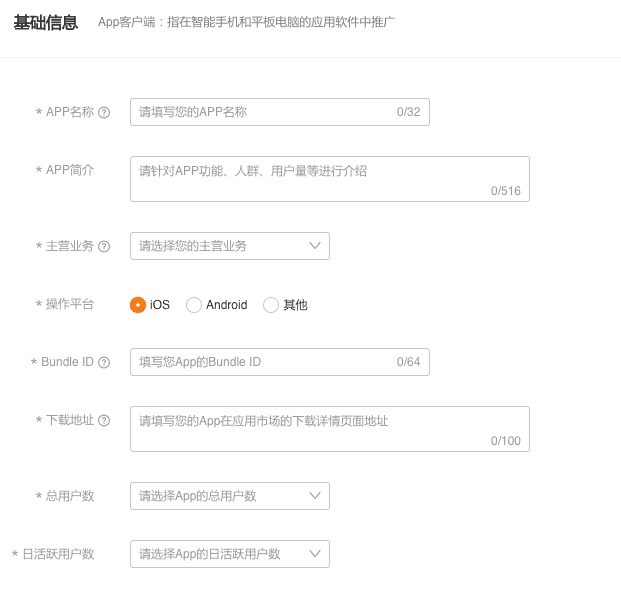Click the APP简介 label

[70, 170]
